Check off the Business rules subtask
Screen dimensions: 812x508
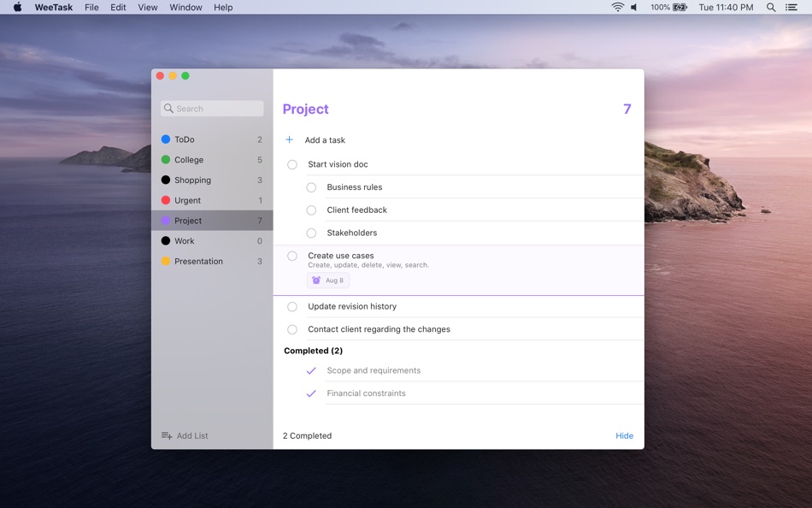point(311,187)
